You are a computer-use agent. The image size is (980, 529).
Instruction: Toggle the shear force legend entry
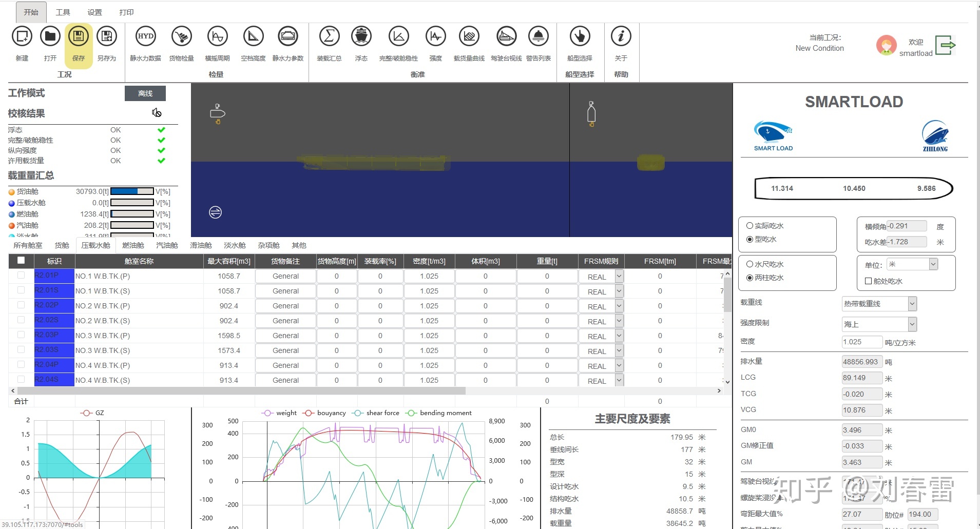375,413
